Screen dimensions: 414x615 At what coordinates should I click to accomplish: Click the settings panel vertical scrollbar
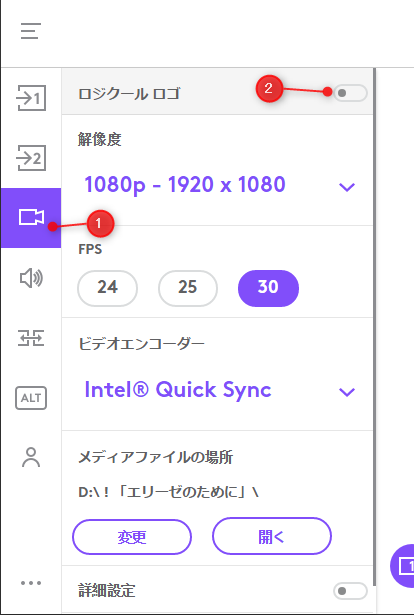[x=374, y=328]
